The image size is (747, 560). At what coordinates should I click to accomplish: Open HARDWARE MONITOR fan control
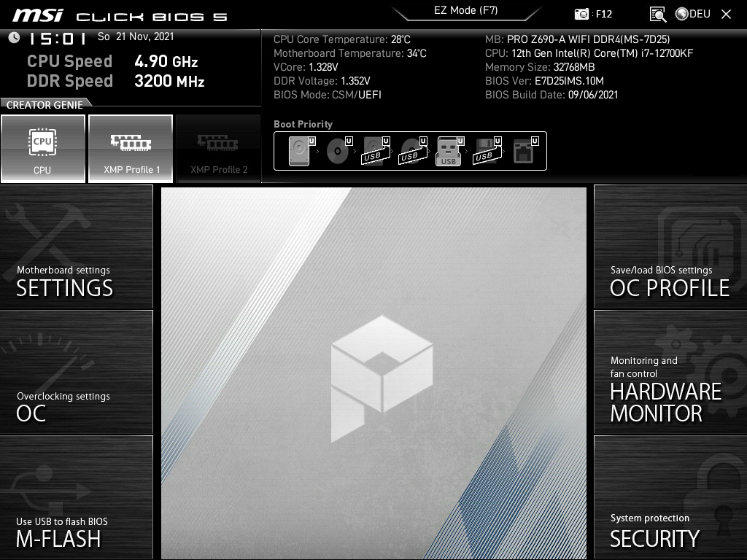[670, 372]
